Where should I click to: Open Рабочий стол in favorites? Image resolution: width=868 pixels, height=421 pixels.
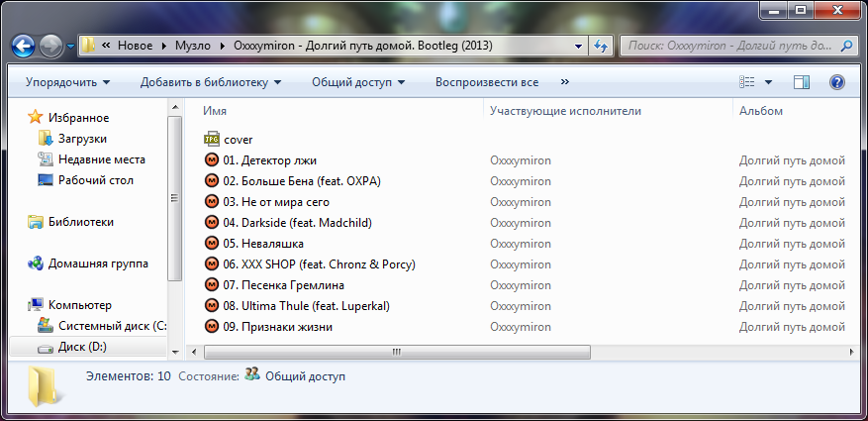point(96,180)
